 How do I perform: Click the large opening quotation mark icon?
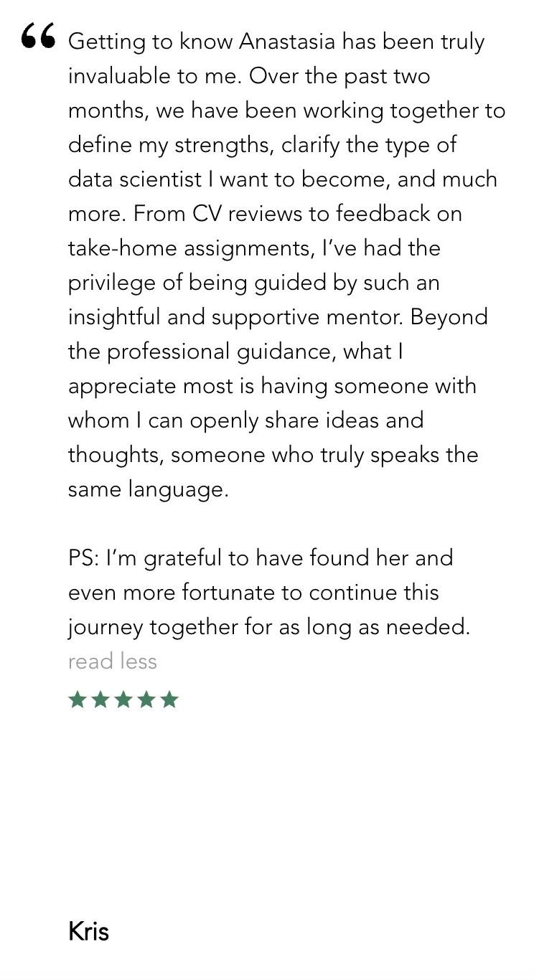click(38, 35)
